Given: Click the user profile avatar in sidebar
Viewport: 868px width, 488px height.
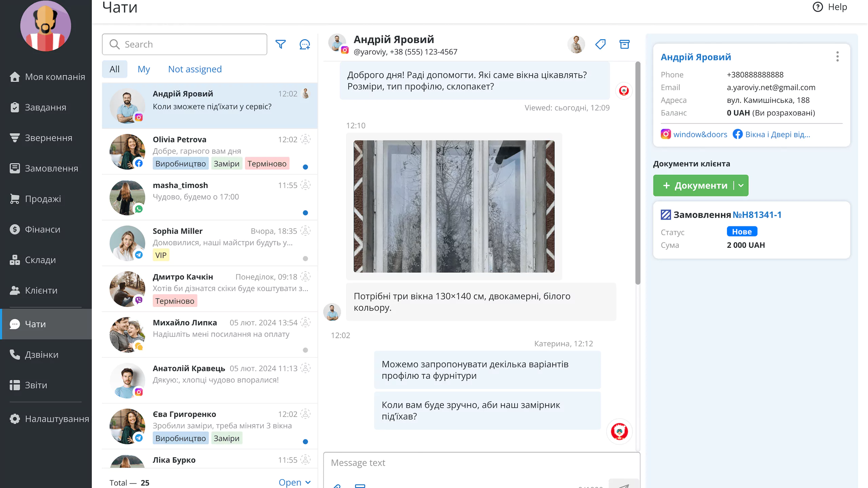Looking at the screenshot, I should tap(46, 26).
